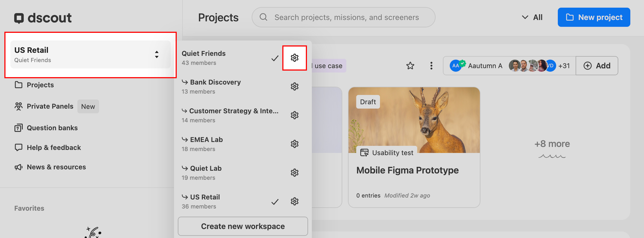The width and height of the screenshot is (644, 238).
Task: Open settings gear for Bank Discovery workspace
Action: coord(294,86)
